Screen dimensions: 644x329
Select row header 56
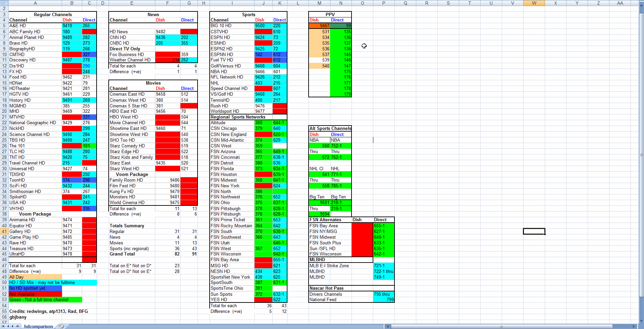4,317
